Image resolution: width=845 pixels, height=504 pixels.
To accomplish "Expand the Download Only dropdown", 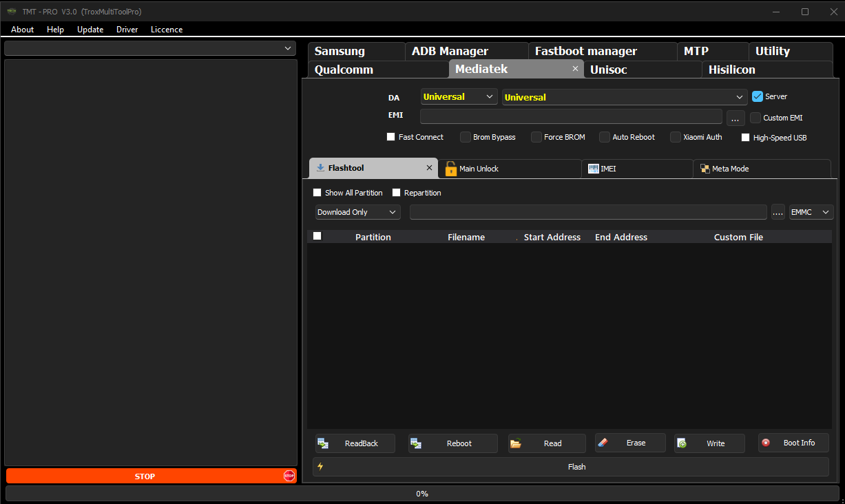I will [357, 212].
